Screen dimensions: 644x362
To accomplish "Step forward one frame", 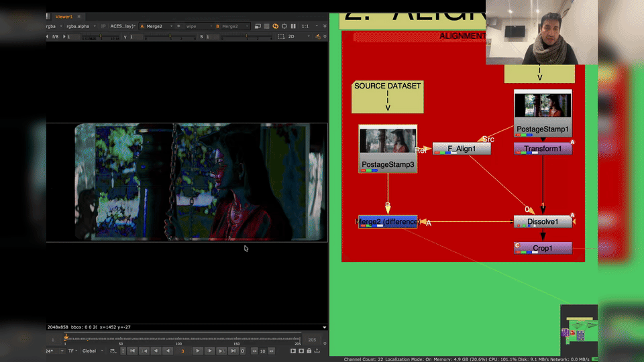I will (x=209, y=351).
